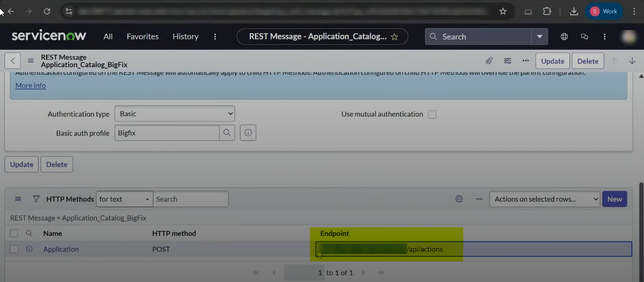Click the HTTP Methods Search box
The width and height of the screenshot is (644, 282).
pyautogui.click(x=191, y=199)
